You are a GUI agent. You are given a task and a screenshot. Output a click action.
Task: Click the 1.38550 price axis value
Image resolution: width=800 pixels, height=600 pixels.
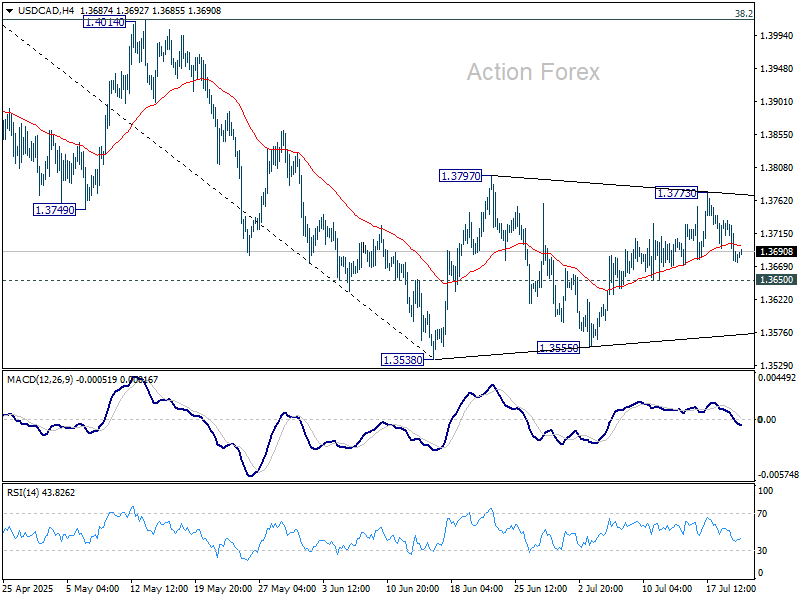tap(777, 135)
